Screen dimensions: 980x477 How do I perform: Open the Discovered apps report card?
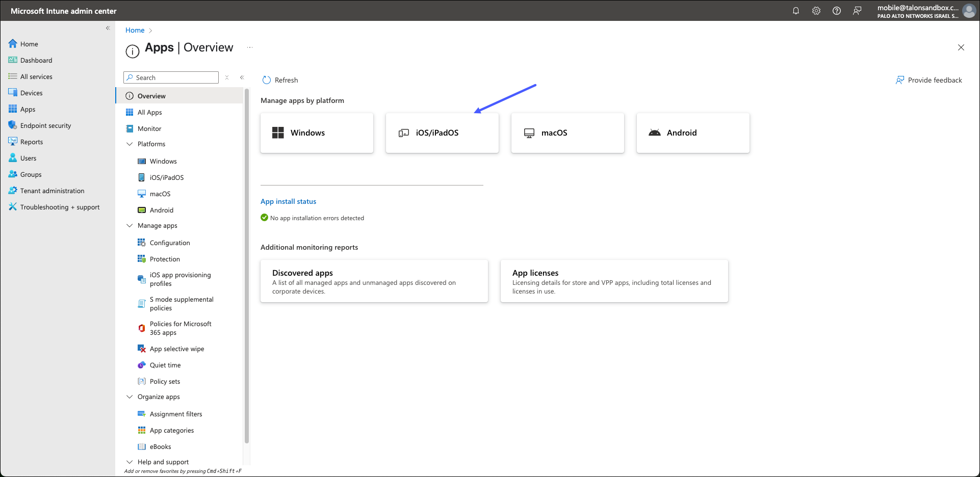click(x=374, y=281)
